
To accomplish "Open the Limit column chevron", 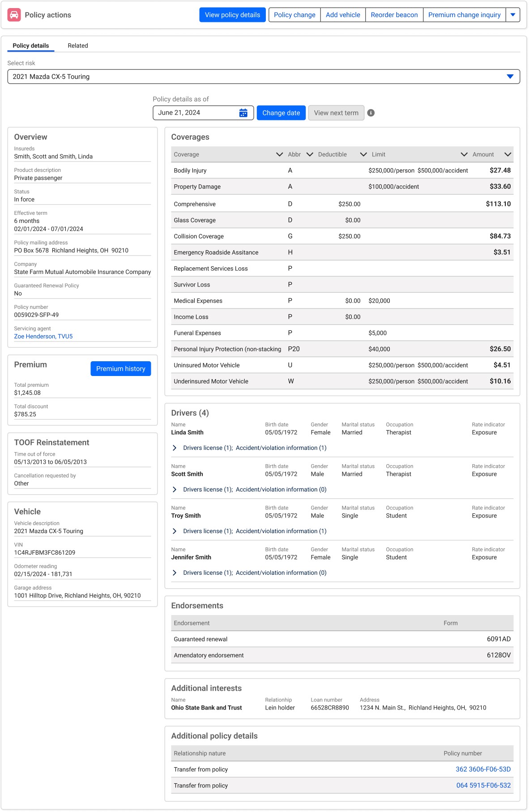I will point(464,154).
